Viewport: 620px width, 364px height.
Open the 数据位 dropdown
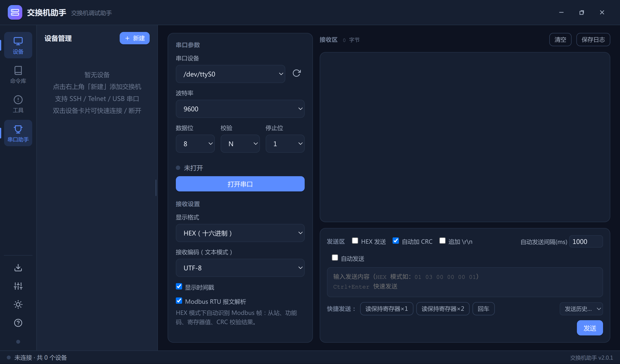(x=195, y=144)
